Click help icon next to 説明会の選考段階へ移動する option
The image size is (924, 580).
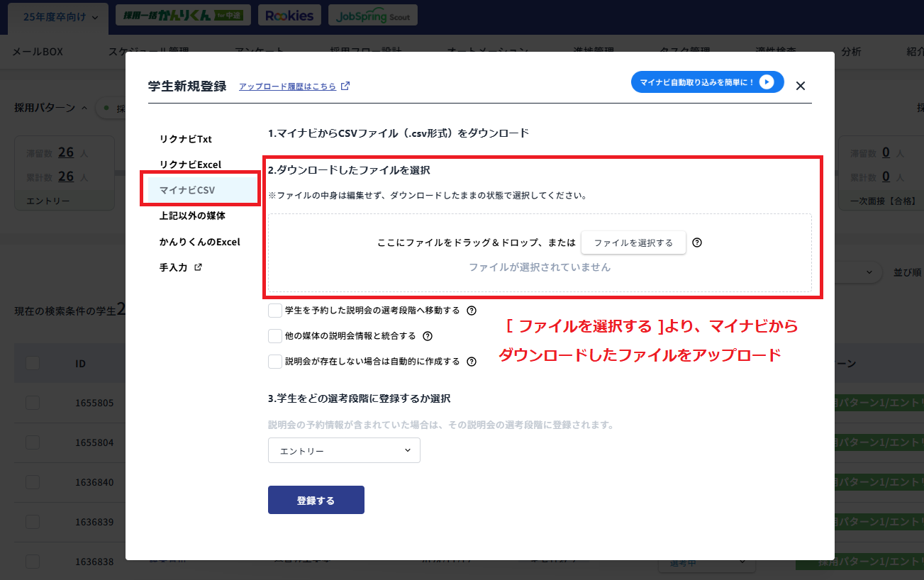(470, 310)
